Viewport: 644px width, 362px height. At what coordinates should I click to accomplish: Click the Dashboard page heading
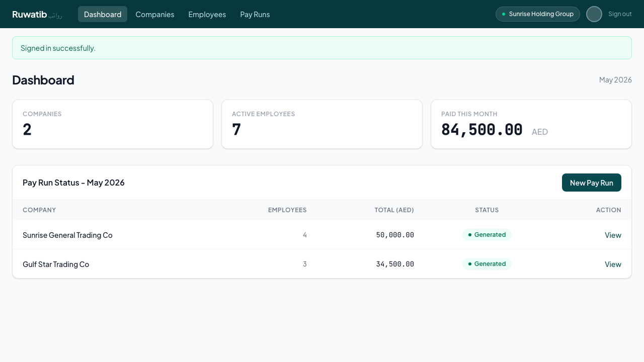(43, 80)
